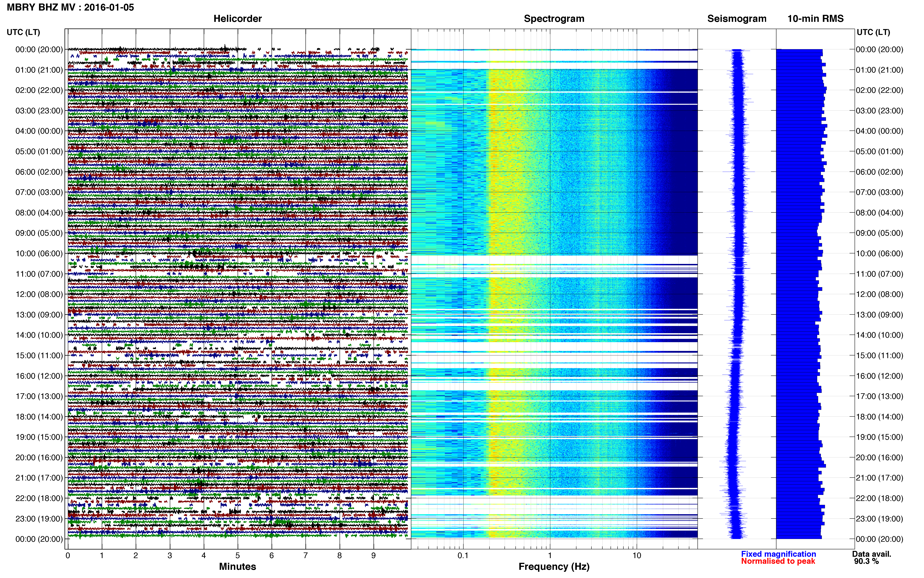Click inside the helicorder trace plot

click(x=238, y=289)
